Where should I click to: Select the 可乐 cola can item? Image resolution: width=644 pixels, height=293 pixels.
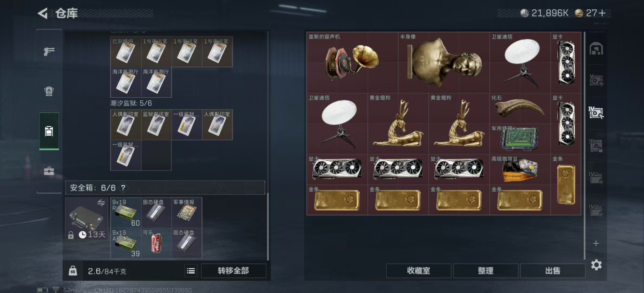pos(156,243)
